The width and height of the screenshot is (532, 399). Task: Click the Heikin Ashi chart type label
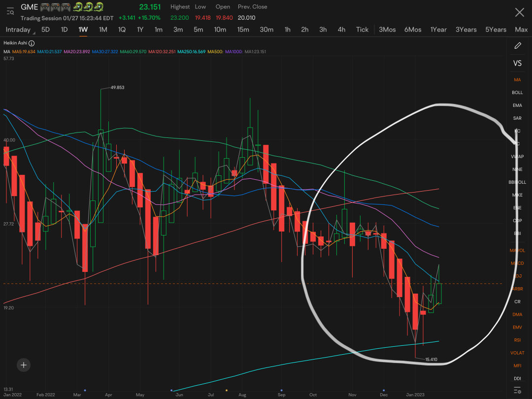[x=15, y=43]
